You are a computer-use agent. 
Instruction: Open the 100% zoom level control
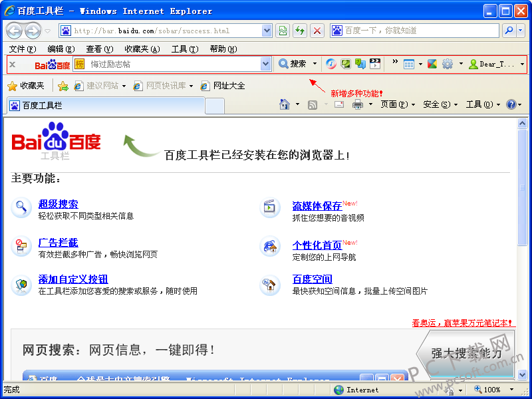(494, 390)
